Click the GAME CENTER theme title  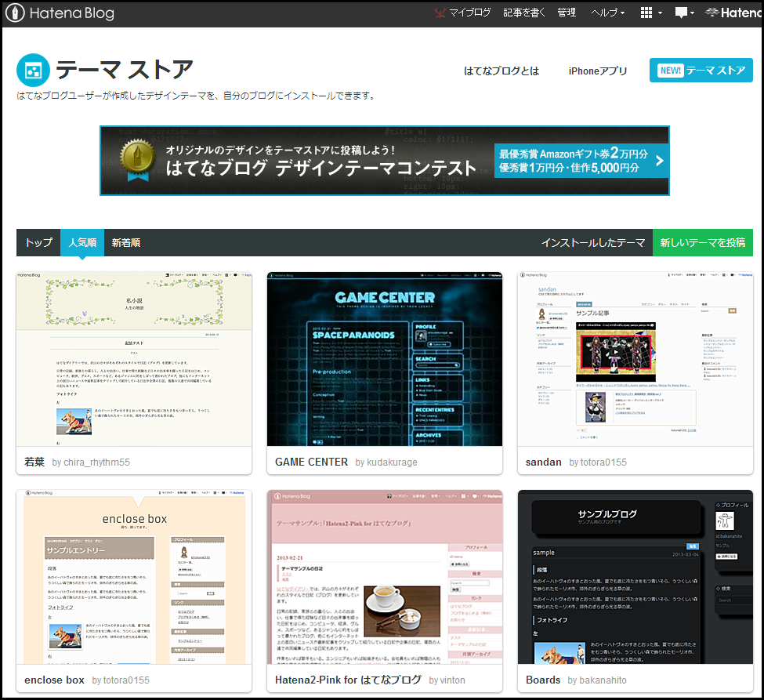click(311, 462)
